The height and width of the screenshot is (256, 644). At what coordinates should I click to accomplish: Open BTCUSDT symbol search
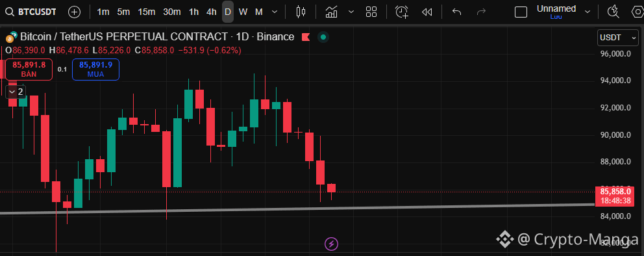[31, 12]
